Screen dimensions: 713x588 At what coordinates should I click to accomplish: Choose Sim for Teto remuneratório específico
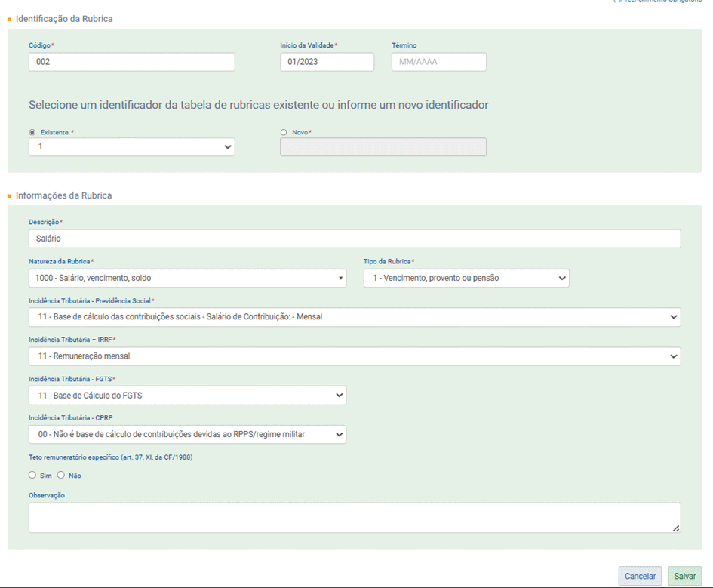point(32,476)
